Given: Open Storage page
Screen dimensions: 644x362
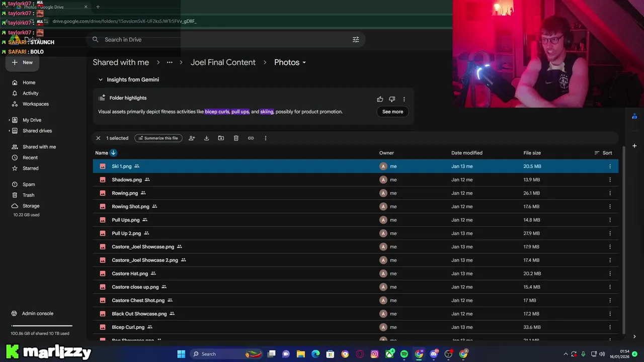Looking at the screenshot, I should tap(31, 206).
